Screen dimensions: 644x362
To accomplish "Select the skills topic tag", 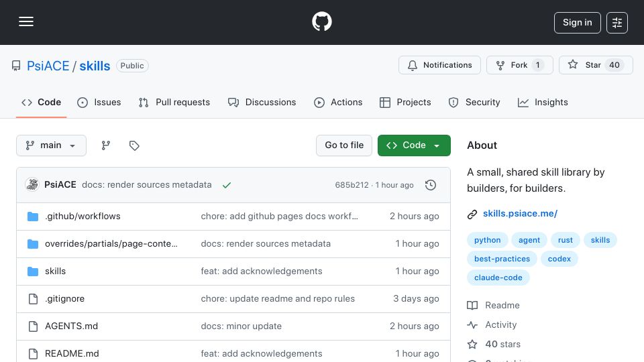I will [x=600, y=240].
